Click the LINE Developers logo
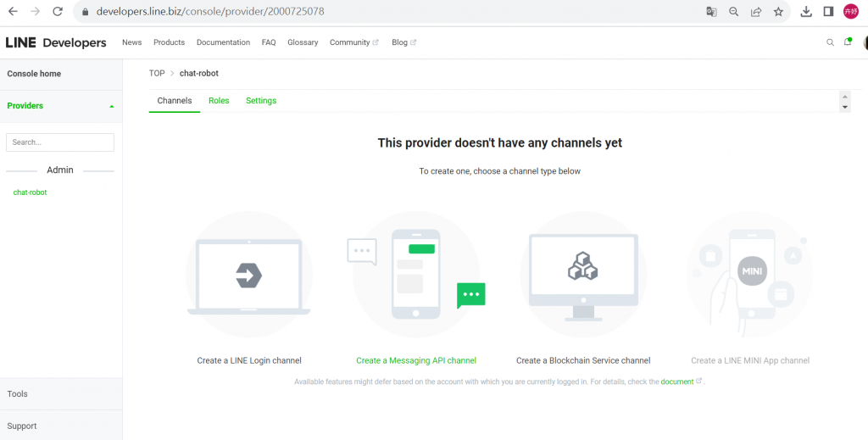Viewport: 868px width, 440px height. coord(56,42)
